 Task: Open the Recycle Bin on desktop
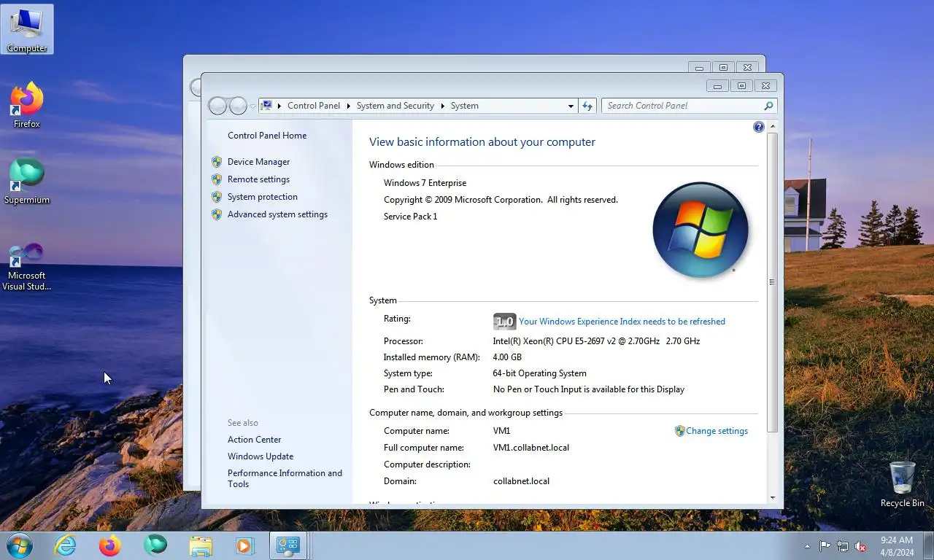coord(903,484)
